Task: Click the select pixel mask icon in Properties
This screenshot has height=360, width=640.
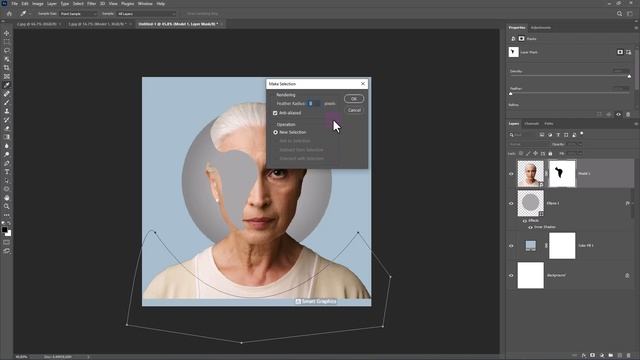Action: (620, 52)
